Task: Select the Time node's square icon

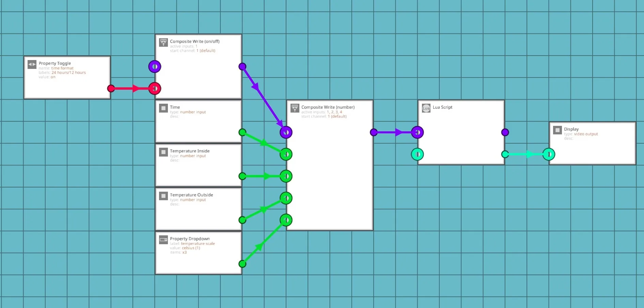Action: 163,108
